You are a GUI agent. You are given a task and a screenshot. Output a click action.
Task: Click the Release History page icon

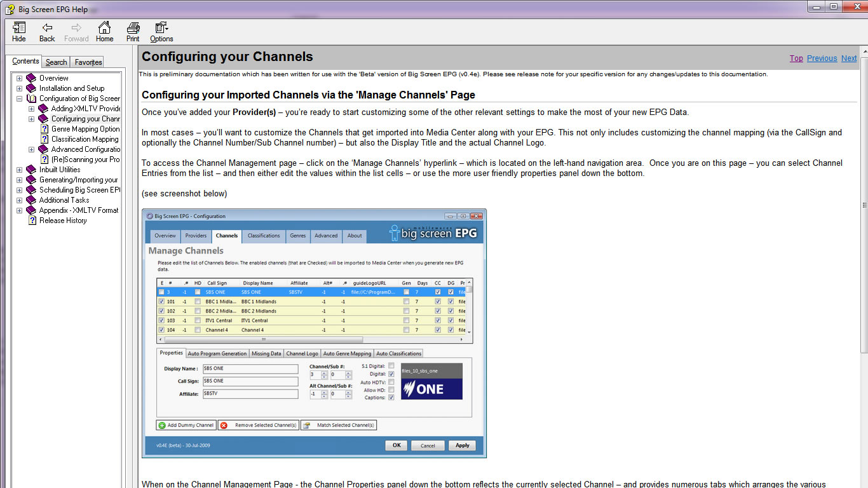click(32, 220)
